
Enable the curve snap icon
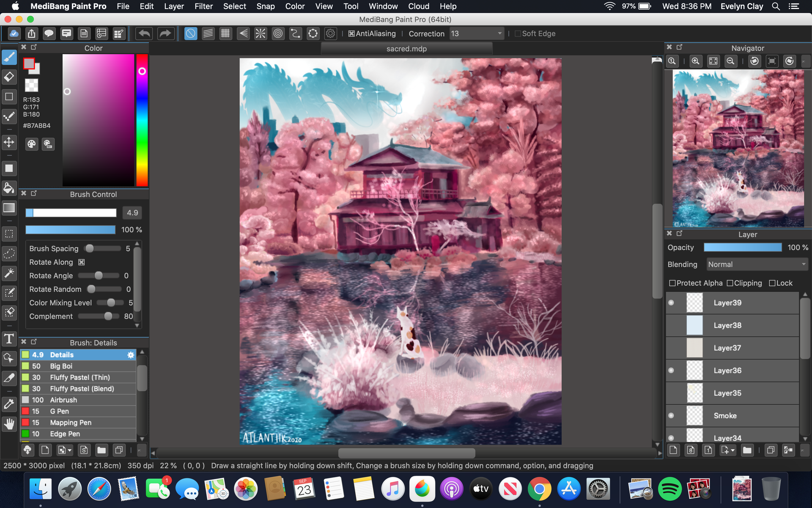coord(295,33)
